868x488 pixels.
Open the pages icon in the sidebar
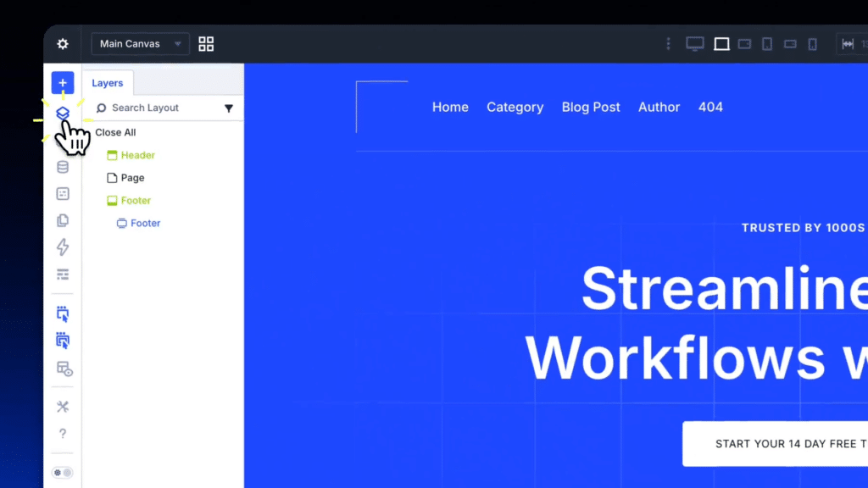click(63, 220)
